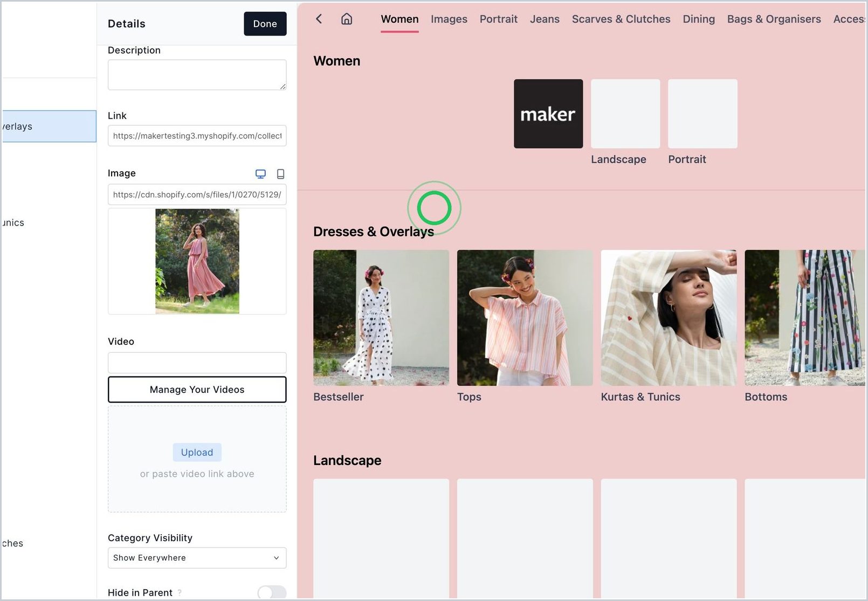
Task: Click Manage Your Videos button
Action: [x=197, y=390]
